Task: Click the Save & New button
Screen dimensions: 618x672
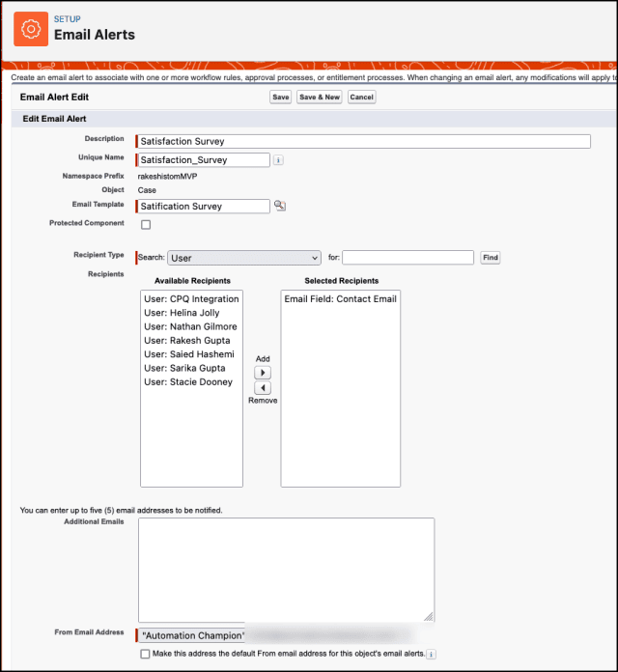Action: [320, 98]
